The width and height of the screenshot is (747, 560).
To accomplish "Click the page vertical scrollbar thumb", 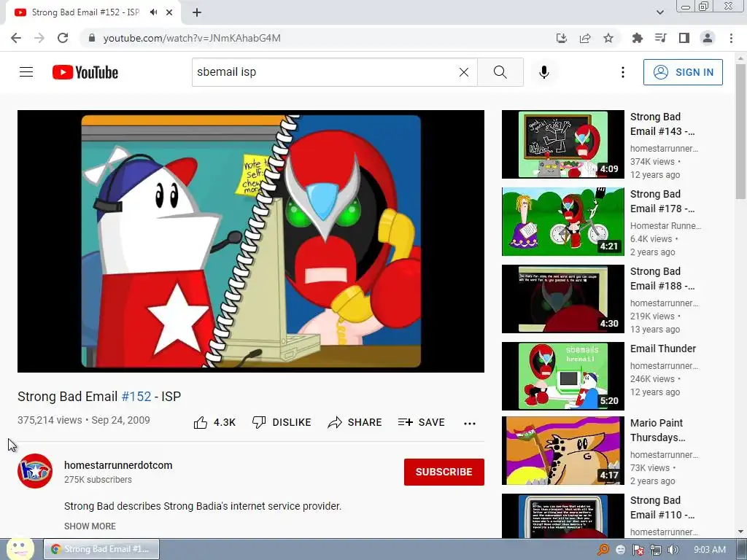I will point(740,131).
